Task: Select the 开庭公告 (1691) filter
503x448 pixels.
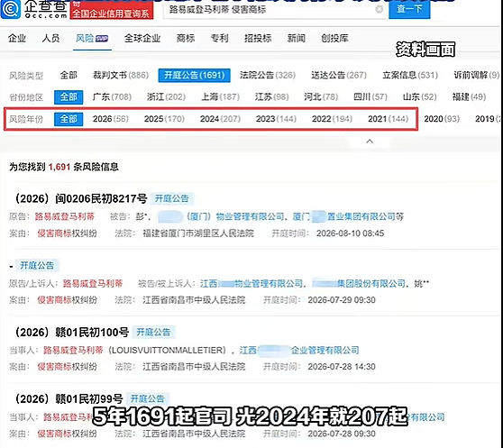Action: tap(194, 76)
